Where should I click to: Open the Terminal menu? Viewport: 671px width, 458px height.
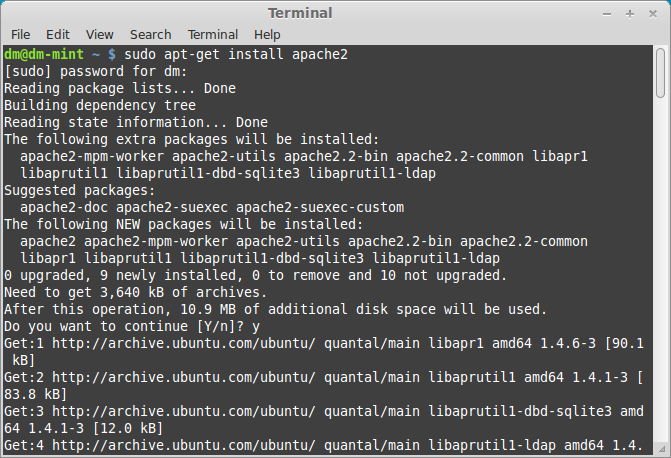[213, 34]
